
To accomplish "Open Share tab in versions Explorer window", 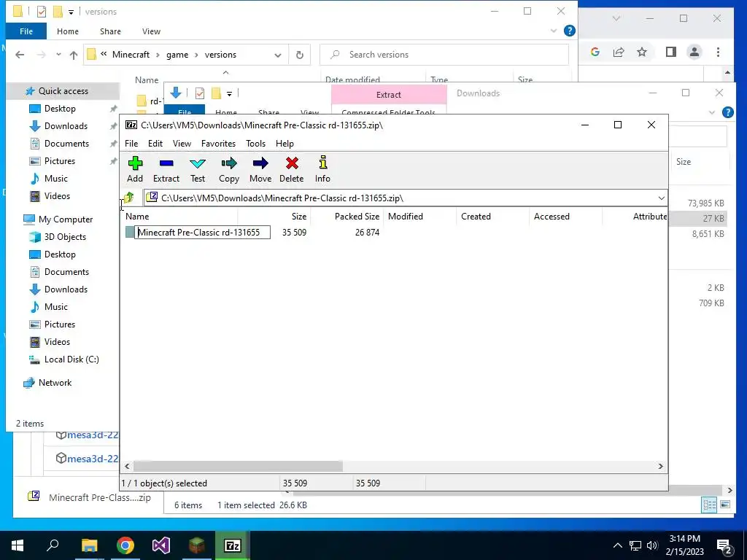I will pos(110,31).
